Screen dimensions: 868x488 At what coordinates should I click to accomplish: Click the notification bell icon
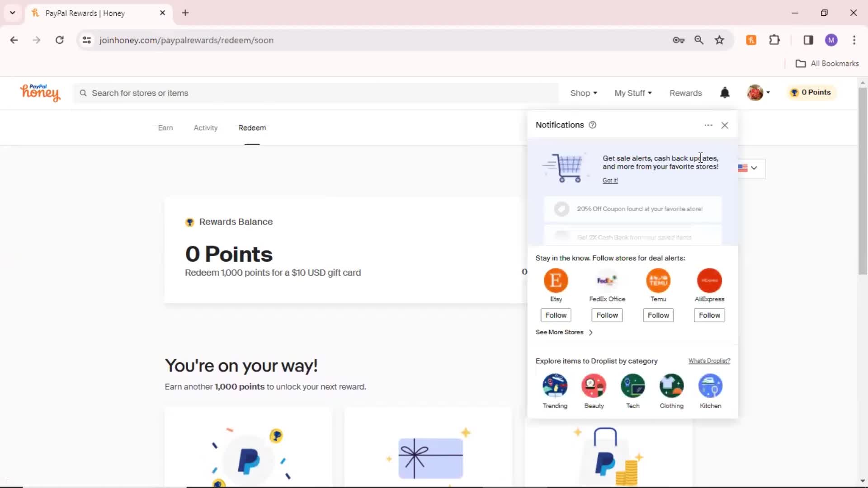tap(725, 92)
